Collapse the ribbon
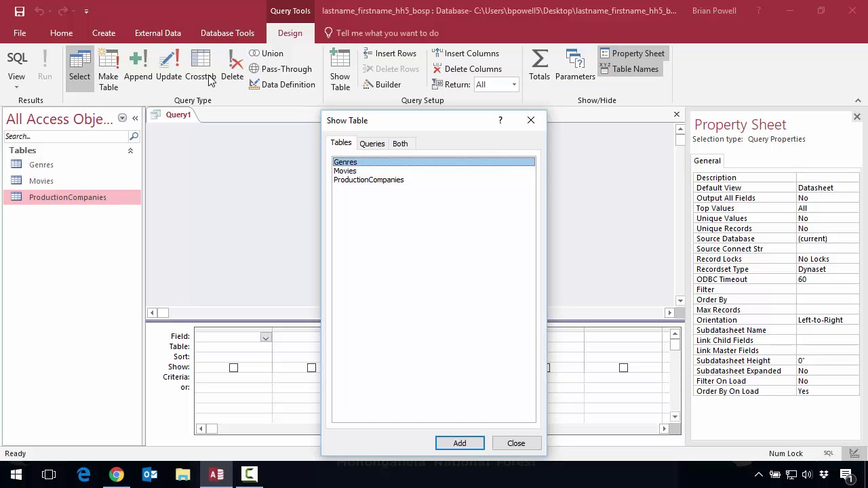 coord(857,100)
